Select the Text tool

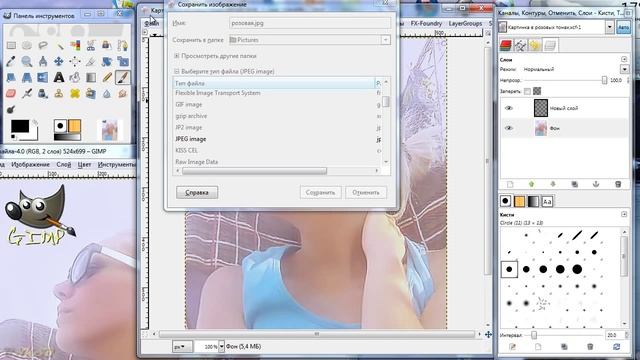(59, 77)
